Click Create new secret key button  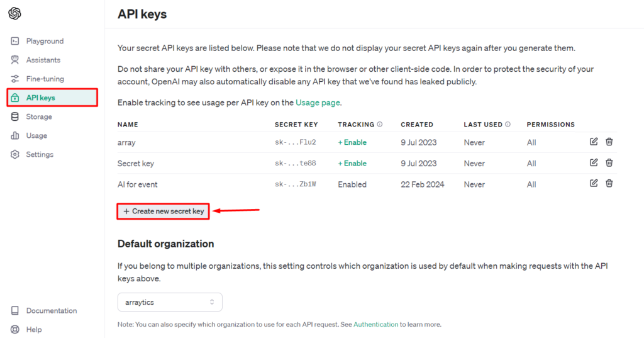tap(164, 211)
